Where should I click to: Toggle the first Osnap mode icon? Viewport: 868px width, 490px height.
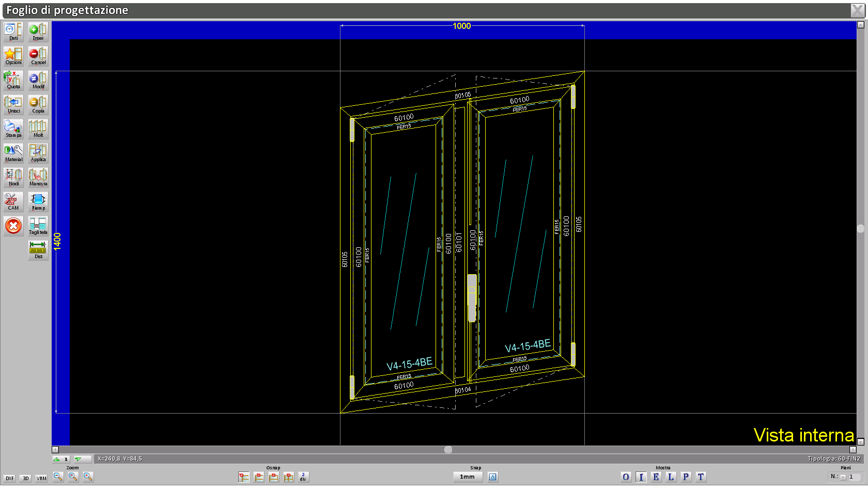(244, 477)
